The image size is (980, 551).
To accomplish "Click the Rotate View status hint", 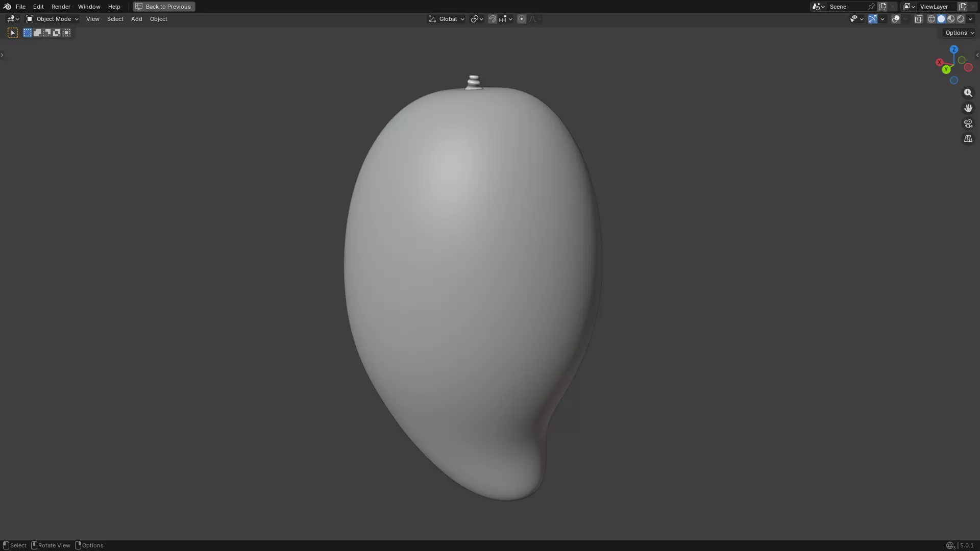I will point(51,545).
